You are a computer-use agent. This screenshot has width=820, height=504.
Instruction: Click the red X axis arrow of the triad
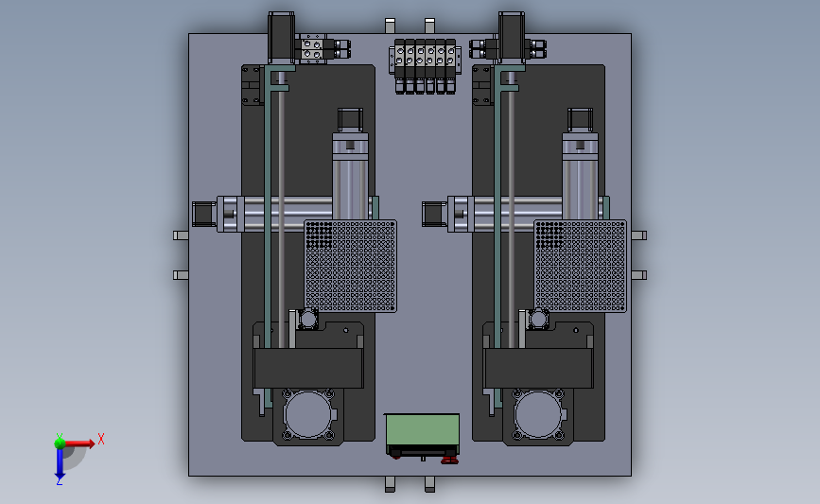[79, 443]
